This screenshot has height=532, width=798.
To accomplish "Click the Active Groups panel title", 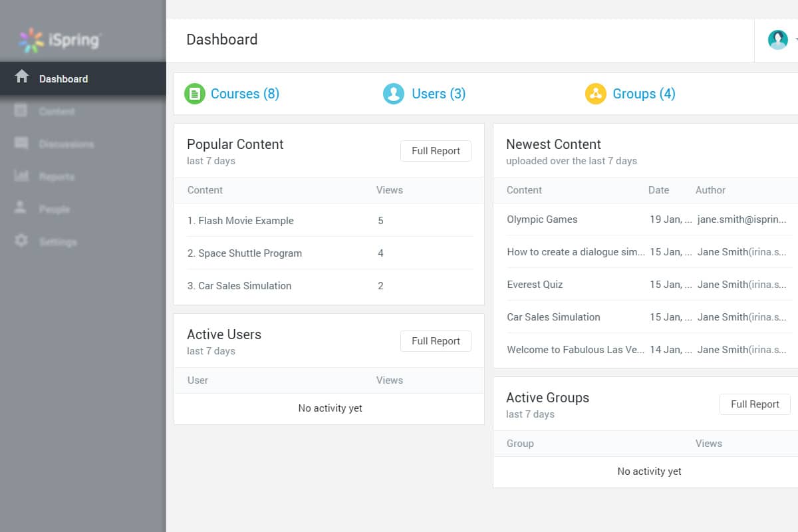I will pos(547,398).
